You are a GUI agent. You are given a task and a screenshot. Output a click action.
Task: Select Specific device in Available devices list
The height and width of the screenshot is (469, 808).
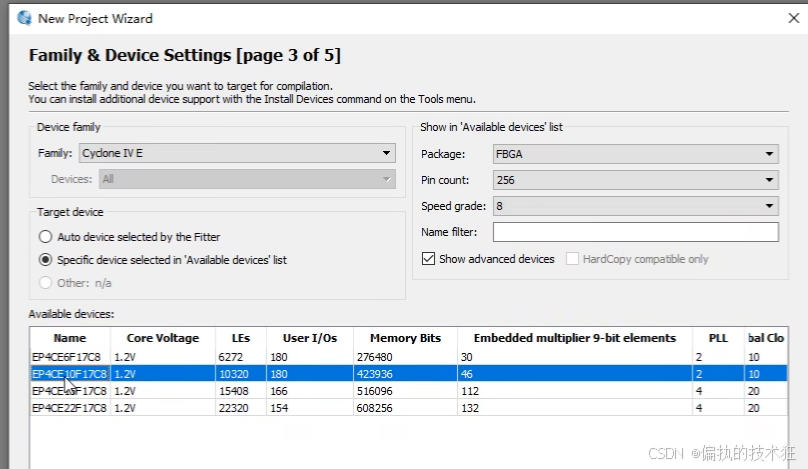(45, 260)
